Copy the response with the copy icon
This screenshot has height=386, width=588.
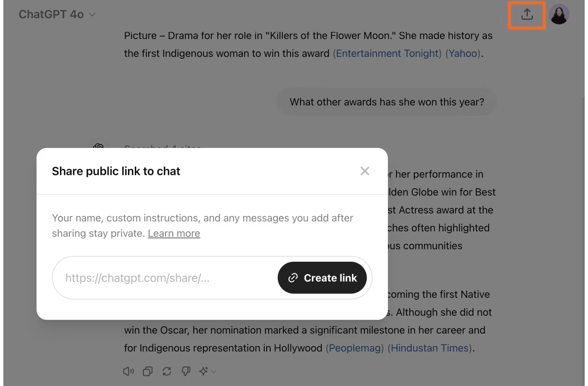(x=147, y=371)
